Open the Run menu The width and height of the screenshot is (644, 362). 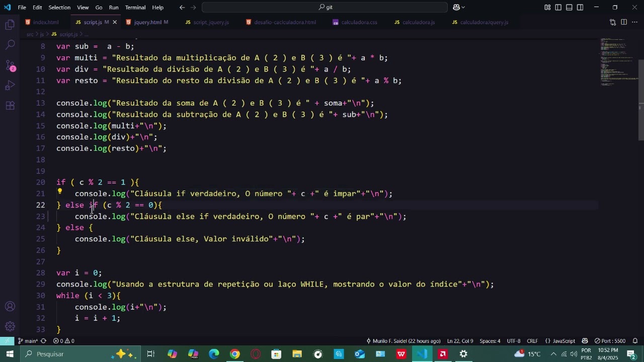click(x=114, y=8)
